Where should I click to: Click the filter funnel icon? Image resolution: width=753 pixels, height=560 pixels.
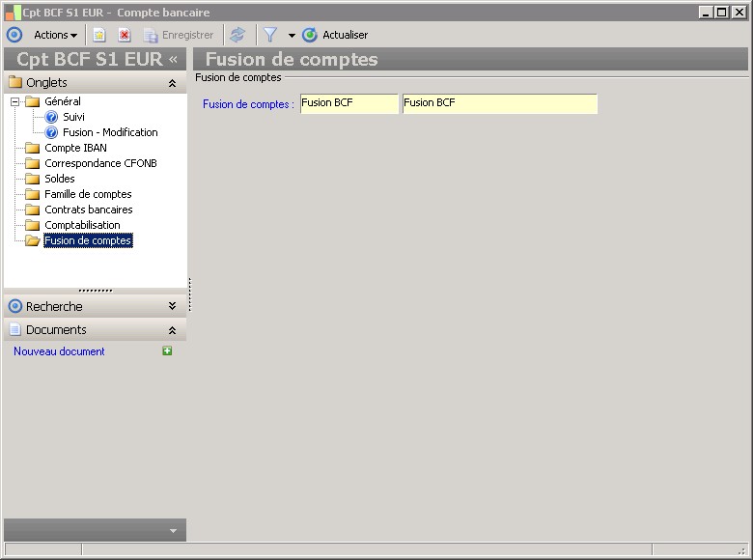tap(270, 35)
